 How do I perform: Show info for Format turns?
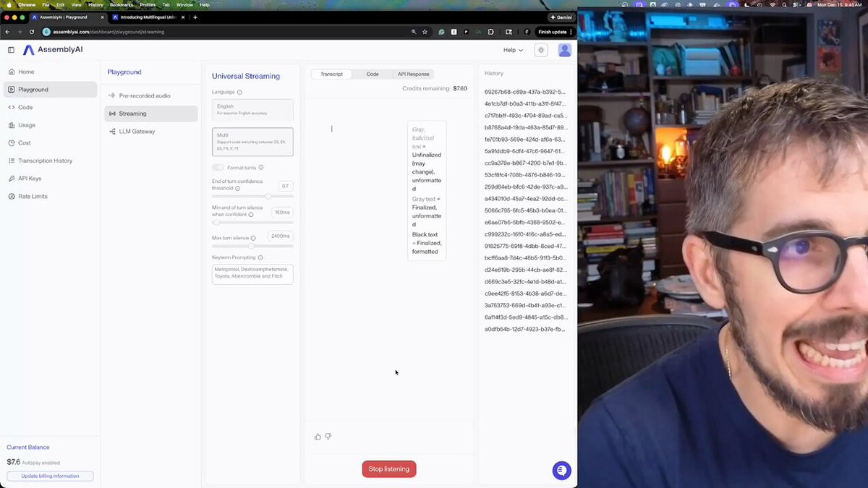click(261, 168)
